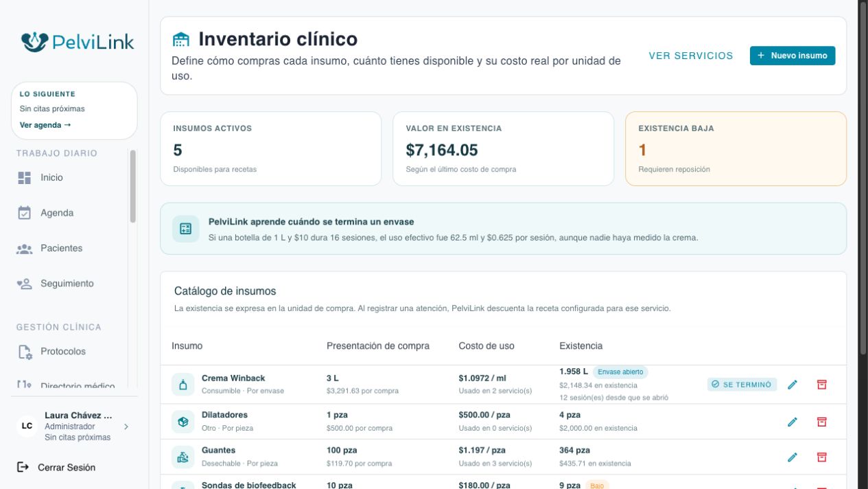Edit Crema Winback with pencil icon
The height and width of the screenshot is (489, 868).
(793, 385)
